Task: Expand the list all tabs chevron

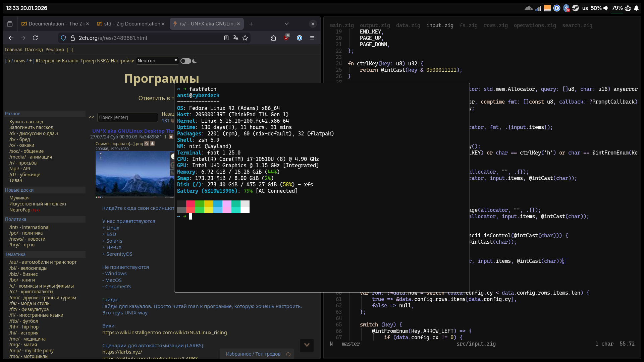Action: click(x=286, y=24)
